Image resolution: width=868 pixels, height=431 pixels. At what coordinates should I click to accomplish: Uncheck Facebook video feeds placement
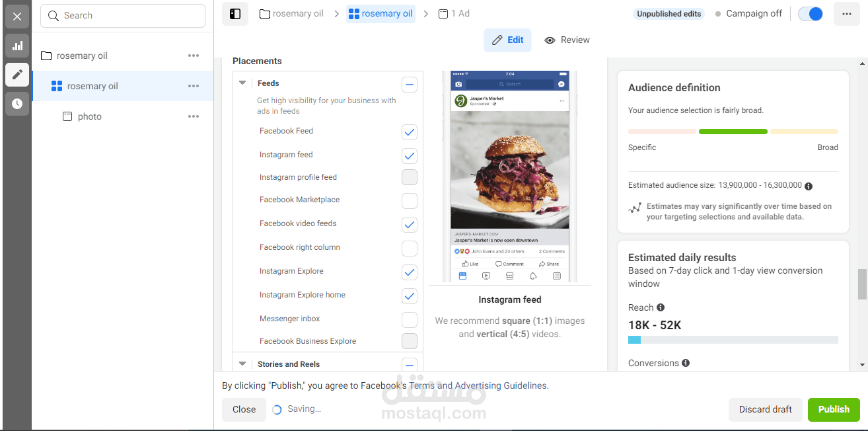[x=410, y=225]
